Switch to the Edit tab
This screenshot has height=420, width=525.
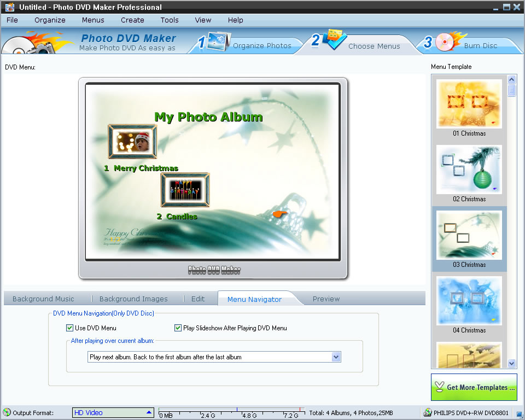[x=198, y=299]
